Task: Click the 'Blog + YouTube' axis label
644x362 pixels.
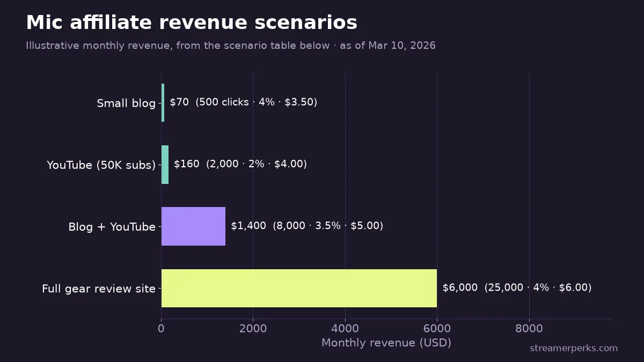Action: pyautogui.click(x=112, y=227)
